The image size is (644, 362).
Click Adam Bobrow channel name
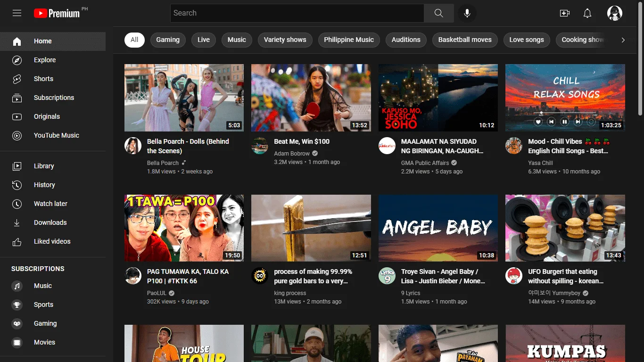[x=292, y=154]
